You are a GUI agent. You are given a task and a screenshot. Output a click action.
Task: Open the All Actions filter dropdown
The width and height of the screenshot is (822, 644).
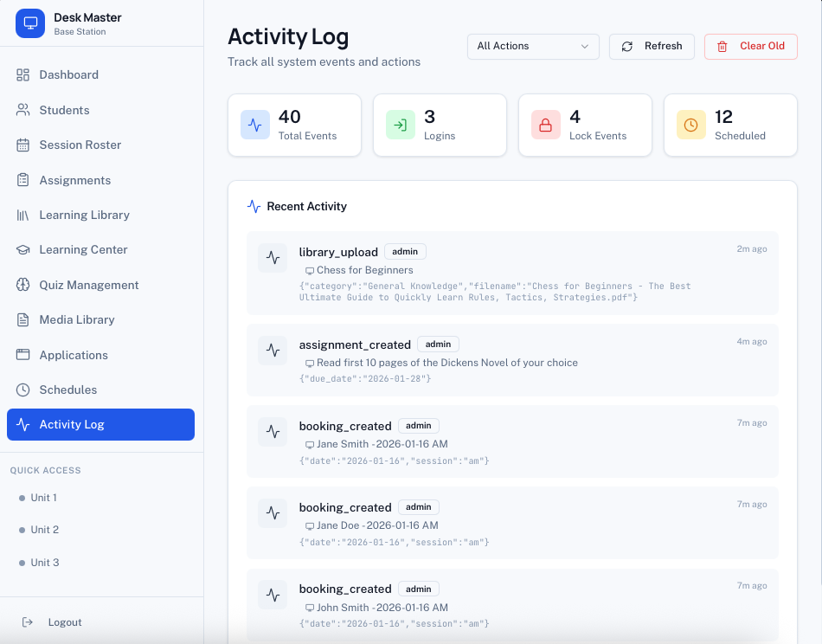(532, 46)
